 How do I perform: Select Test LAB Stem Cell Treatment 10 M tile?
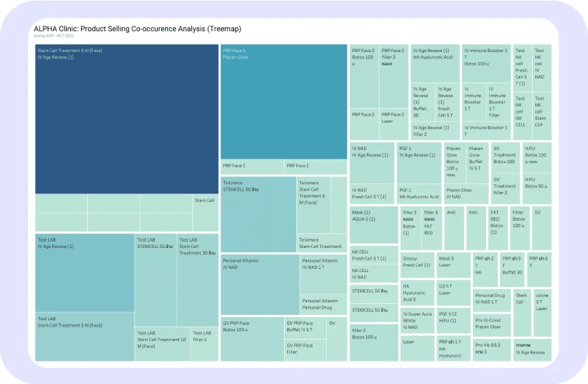(x=162, y=344)
